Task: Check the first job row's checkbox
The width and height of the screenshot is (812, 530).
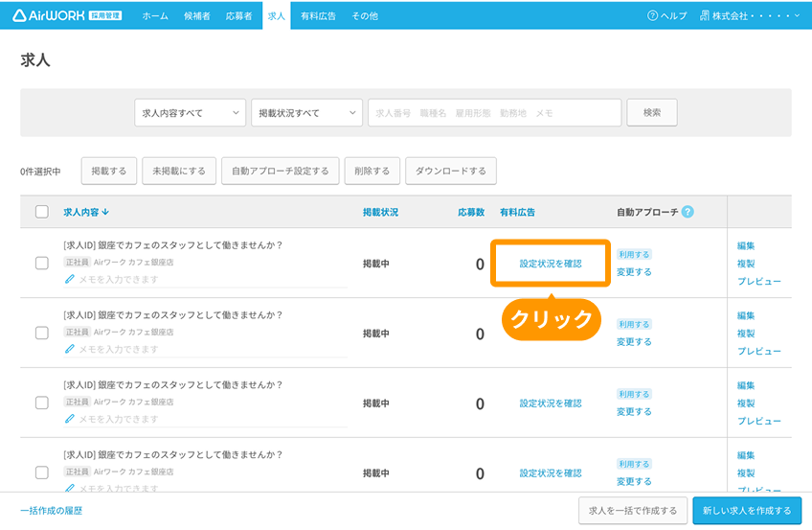Action: pos(42,264)
